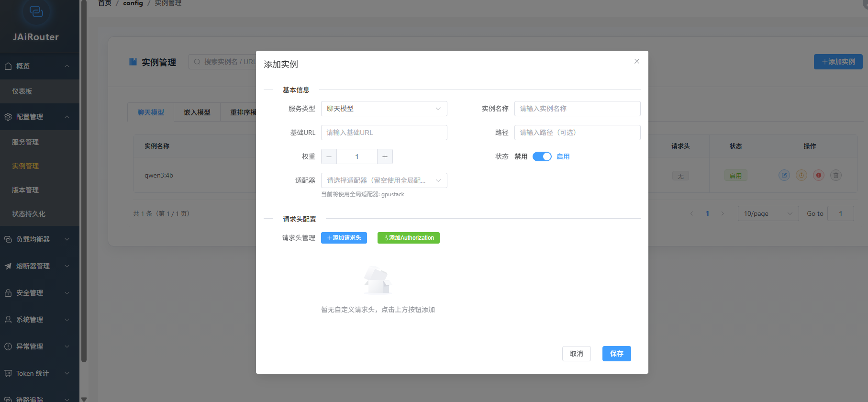868x402 pixels.
Task: Decrease weight with the minus button
Action: point(329,156)
